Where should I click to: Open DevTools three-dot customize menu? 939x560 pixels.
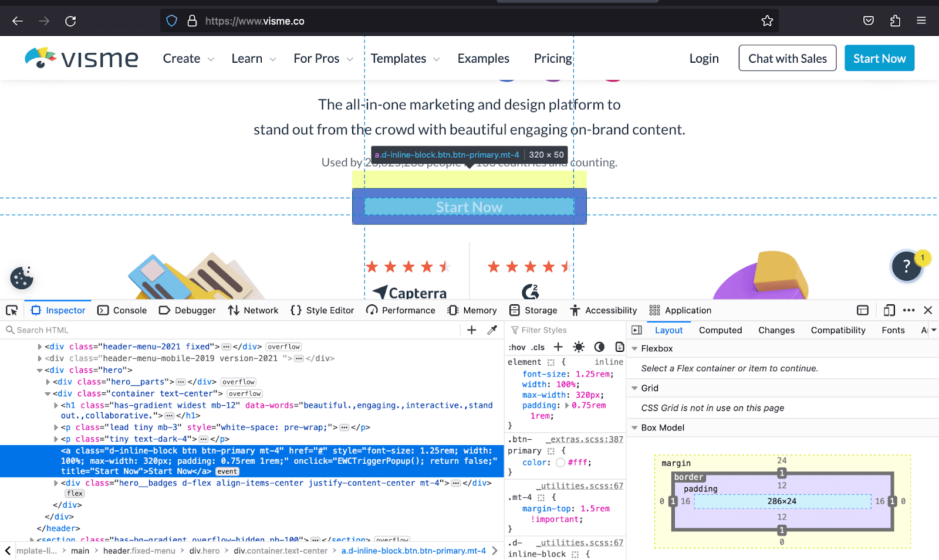[x=909, y=310]
